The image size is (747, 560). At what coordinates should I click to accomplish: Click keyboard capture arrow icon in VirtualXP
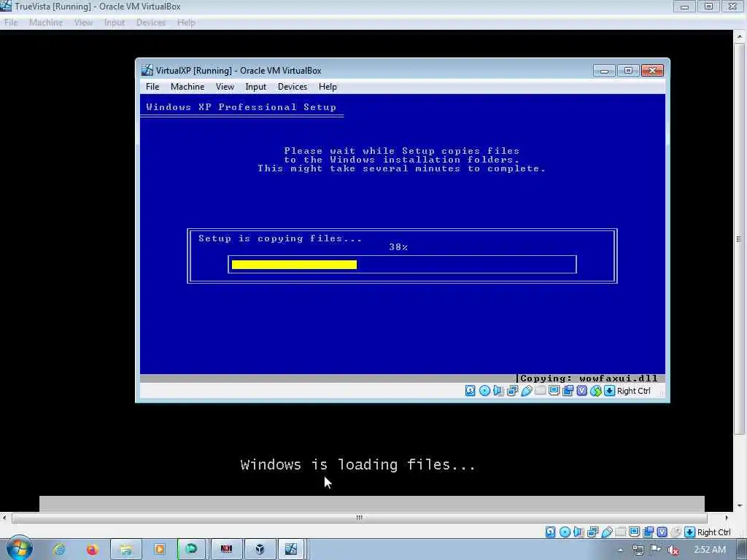pos(610,391)
